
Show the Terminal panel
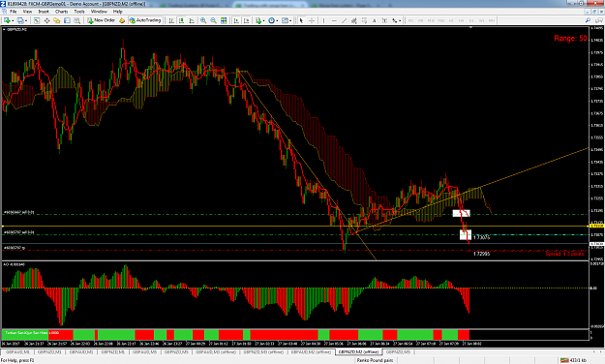point(67,20)
